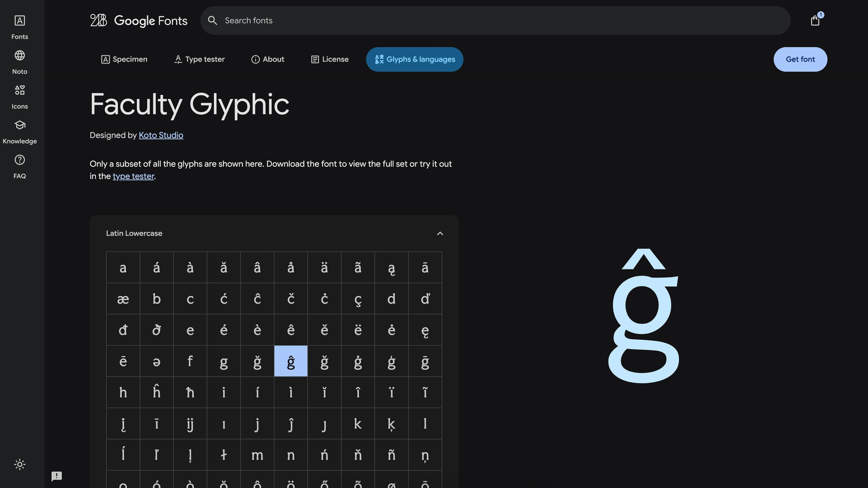Open the shopping bag selection icon
The image size is (868, 488).
point(815,21)
